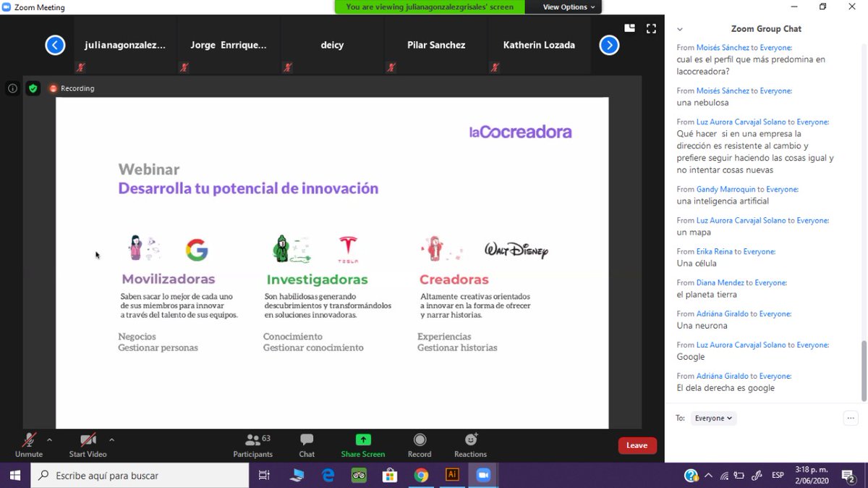868x488 pixels.
Task: Click the green encryption shield icon
Action: click(x=33, y=88)
